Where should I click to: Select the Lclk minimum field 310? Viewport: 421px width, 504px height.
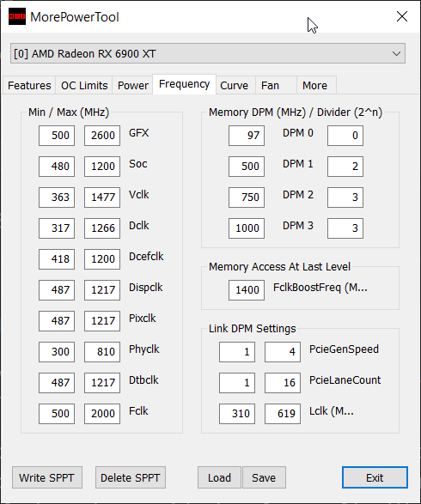click(x=237, y=413)
